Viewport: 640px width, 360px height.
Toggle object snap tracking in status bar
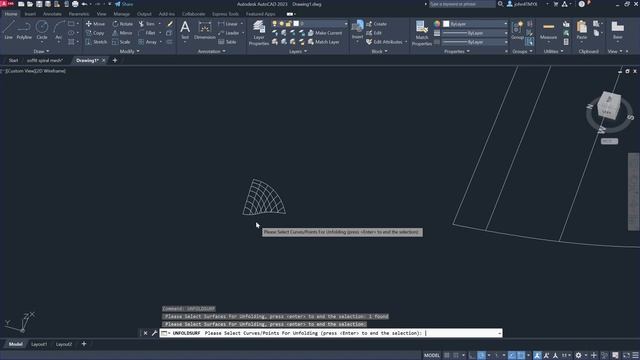tap(512, 356)
